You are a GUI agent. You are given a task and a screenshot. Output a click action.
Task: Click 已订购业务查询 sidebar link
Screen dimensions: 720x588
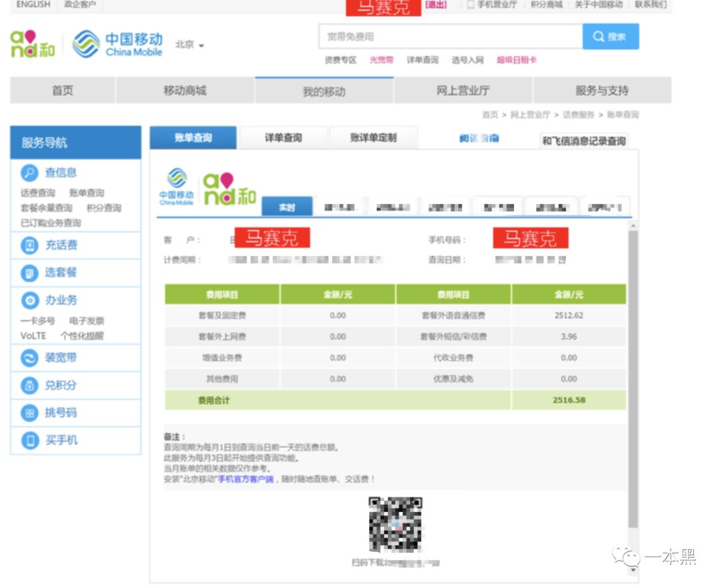[x=51, y=223]
